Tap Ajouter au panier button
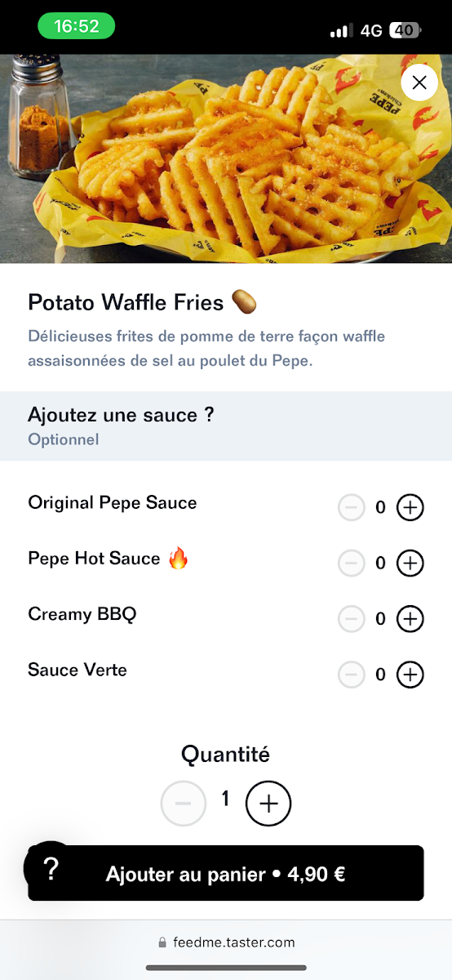Screen dimensions: 452x980 point(226,874)
